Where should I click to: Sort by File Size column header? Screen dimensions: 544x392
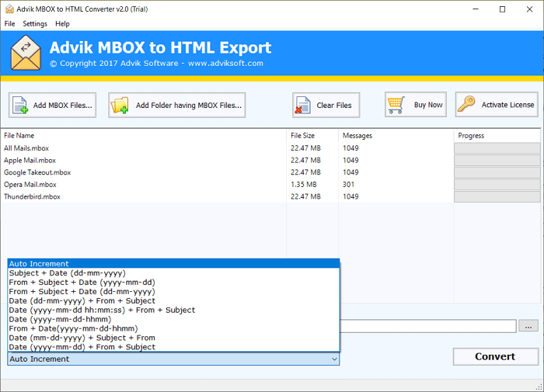pos(312,136)
